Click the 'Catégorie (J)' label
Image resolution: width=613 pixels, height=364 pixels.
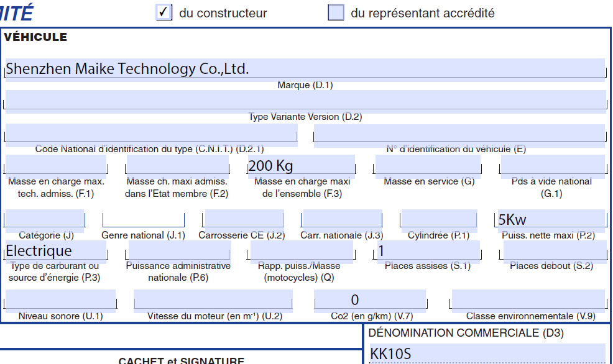pyautogui.click(x=46, y=235)
